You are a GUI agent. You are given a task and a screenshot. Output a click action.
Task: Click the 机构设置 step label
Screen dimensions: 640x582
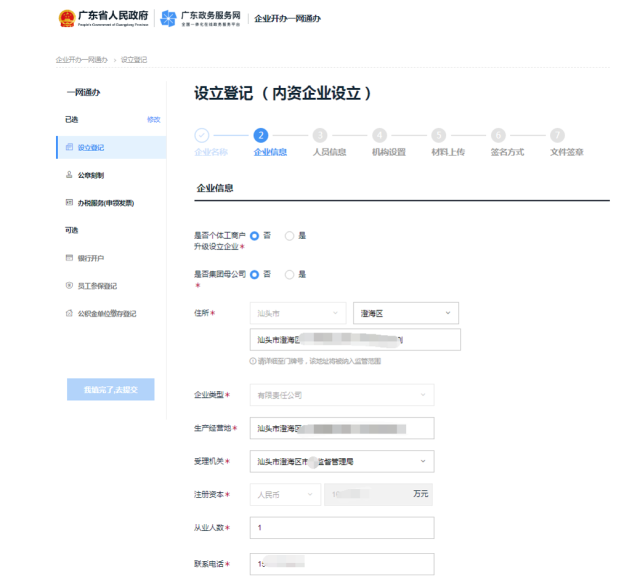tap(389, 152)
